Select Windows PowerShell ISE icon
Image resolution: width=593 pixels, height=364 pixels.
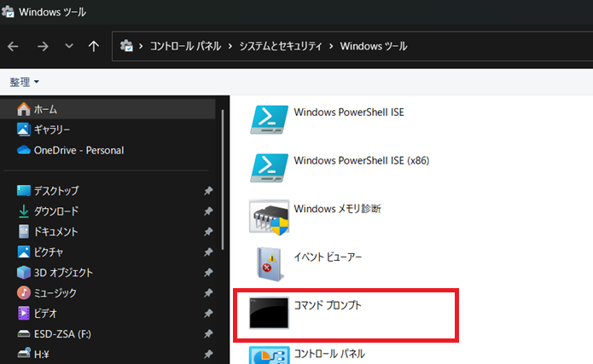pyautogui.click(x=269, y=120)
